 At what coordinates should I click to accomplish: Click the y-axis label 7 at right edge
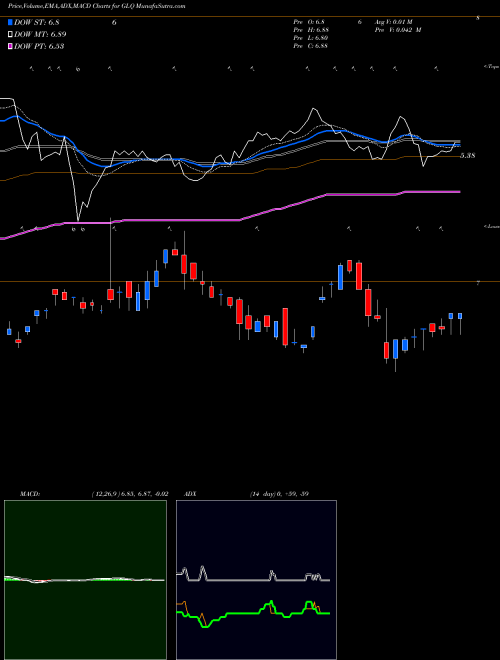point(478,283)
